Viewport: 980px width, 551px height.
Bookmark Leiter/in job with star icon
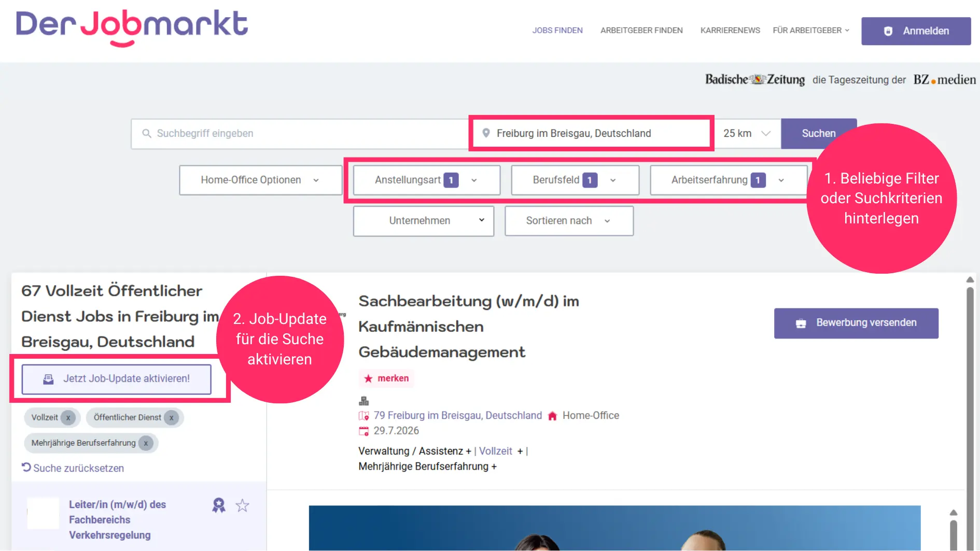click(x=242, y=505)
